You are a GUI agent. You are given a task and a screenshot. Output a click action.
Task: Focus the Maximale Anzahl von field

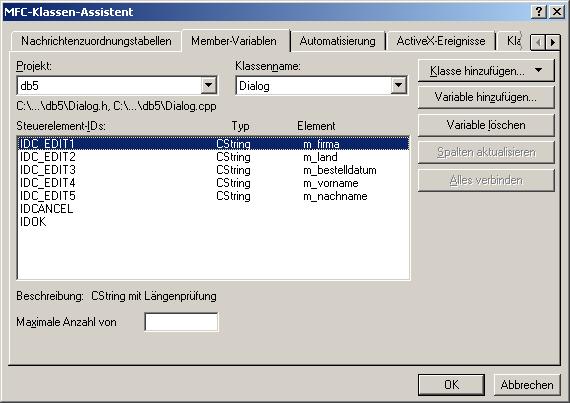pos(181,322)
